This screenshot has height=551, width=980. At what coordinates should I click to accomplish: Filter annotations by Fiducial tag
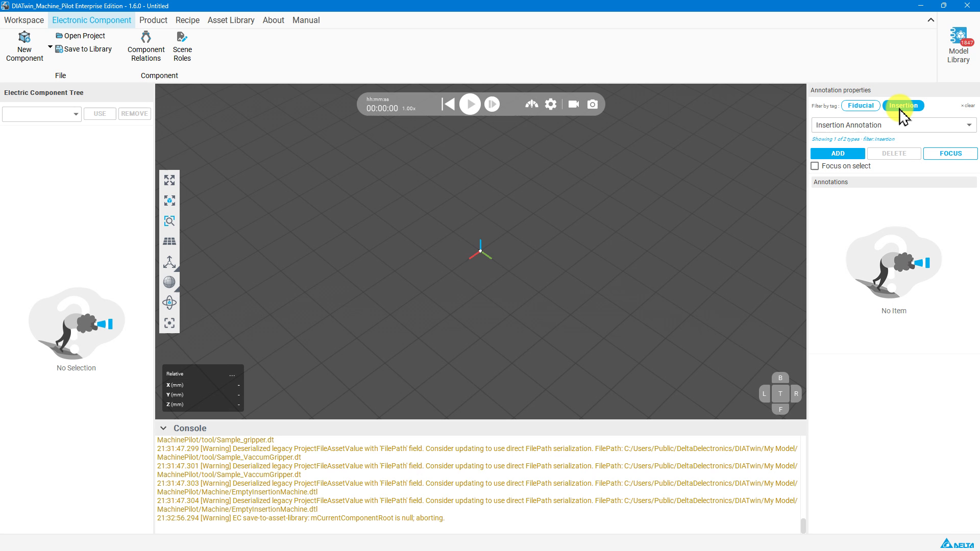tap(861, 106)
